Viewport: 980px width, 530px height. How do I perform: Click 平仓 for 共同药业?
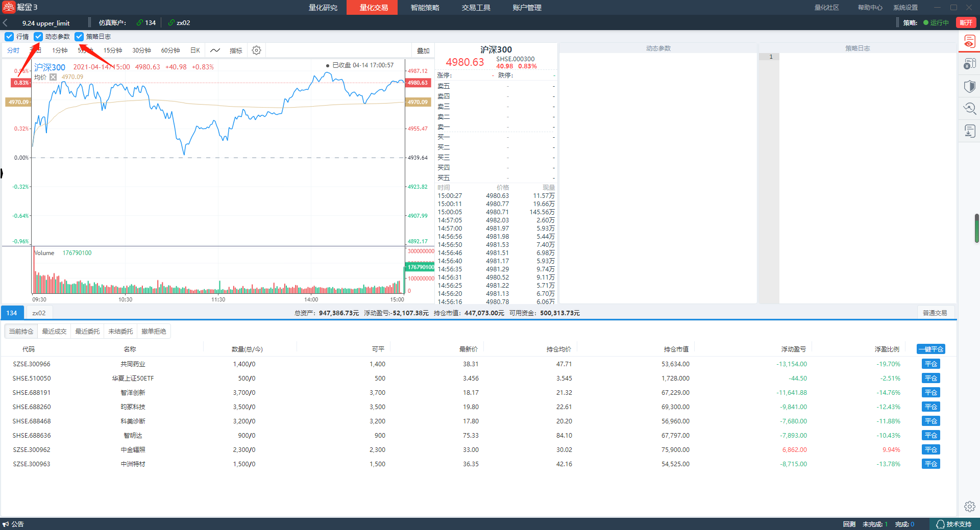tap(931, 364)
